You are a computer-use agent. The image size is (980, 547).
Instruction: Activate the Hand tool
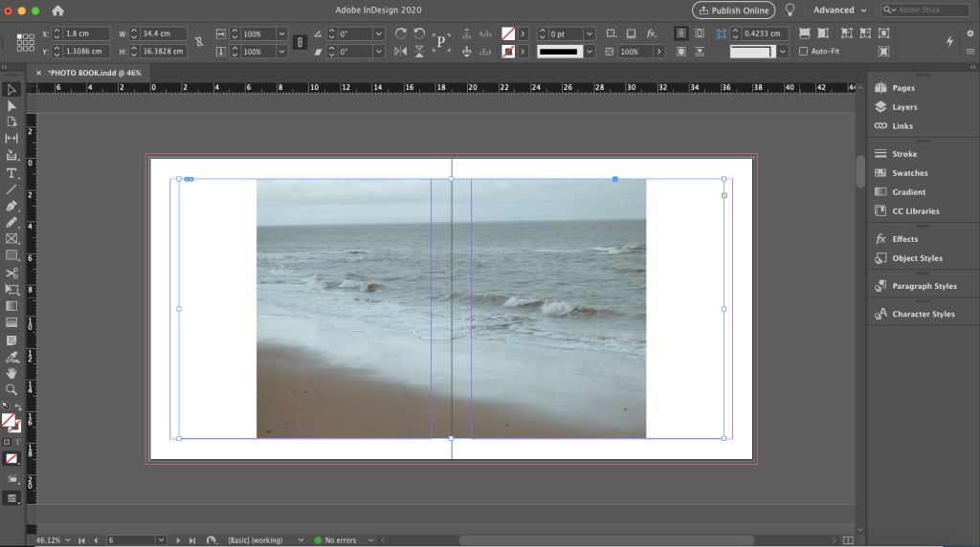coord(11,372)
